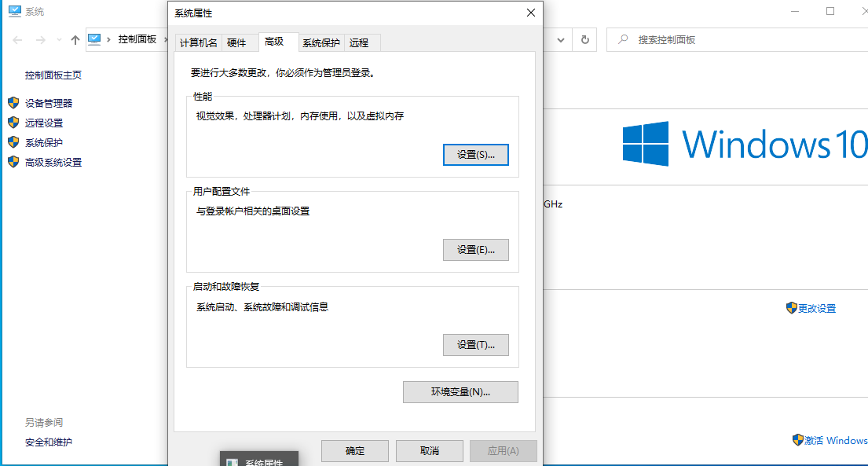Image resolution: width=868 pixels, height=466 pixels.
Task: Open 系统保护 link in the sidebar
Action: (44, 143)
